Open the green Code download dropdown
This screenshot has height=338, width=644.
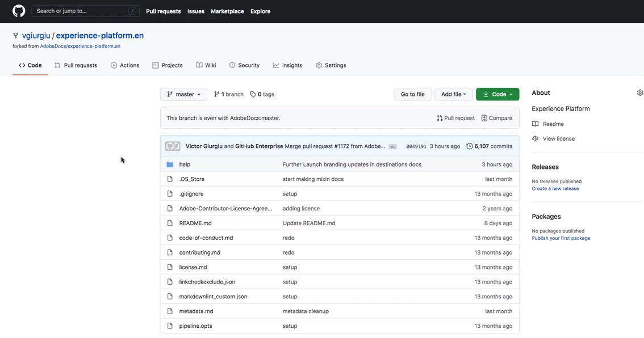(497, 95)
